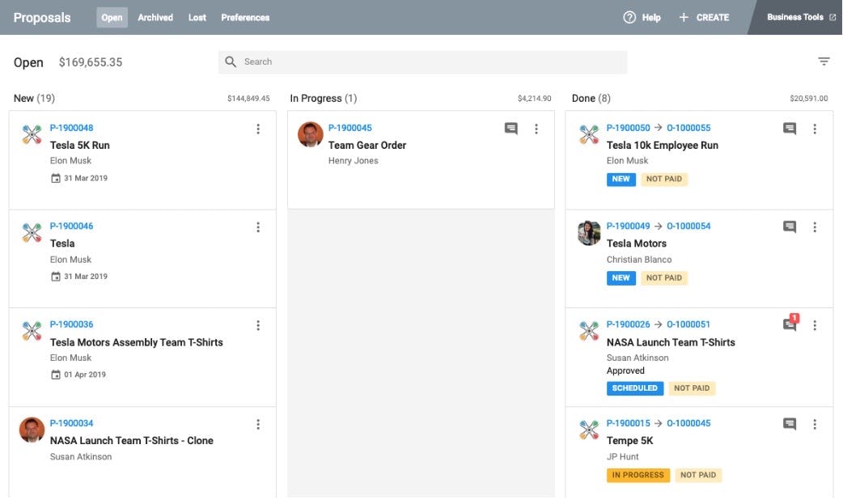The width and height of the screenshot is (843, 504).
Task: Click the crossed-tools icon on the Tempe 5K card
Action: [588, 430]
